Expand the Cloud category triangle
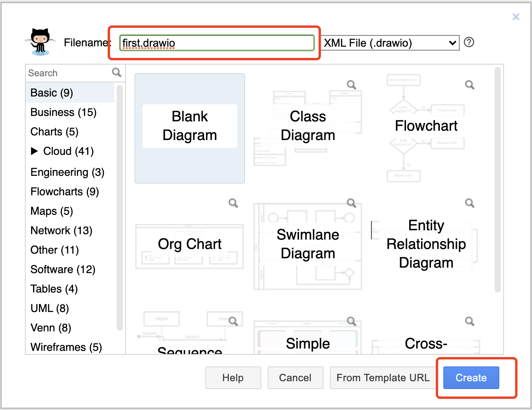This screenshot has height=410, width=532. coord(34,151)
